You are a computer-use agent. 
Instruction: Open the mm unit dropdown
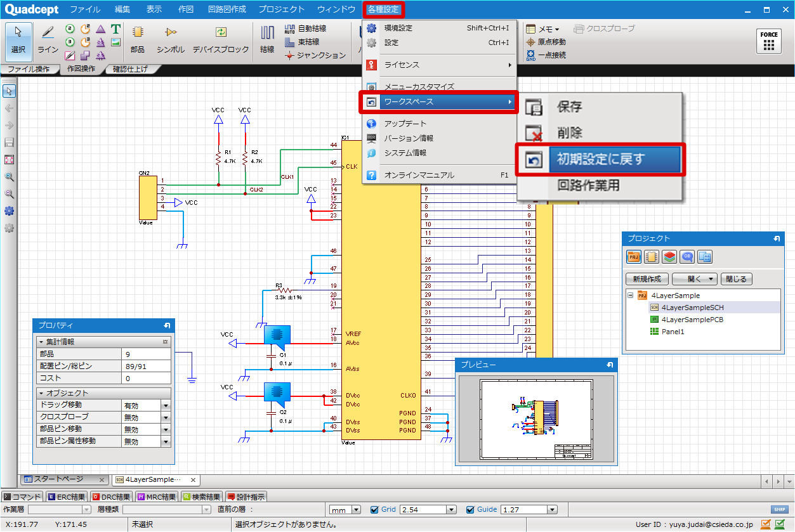tap(356, 509)
